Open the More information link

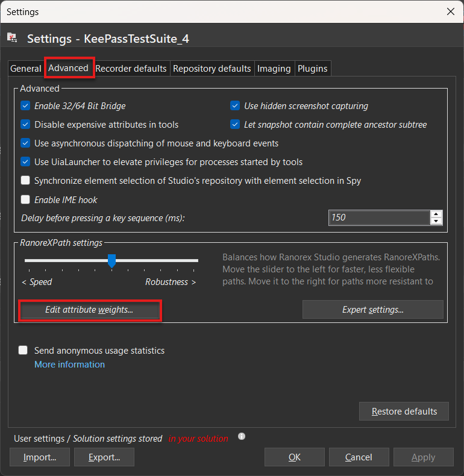pos(69,365)
